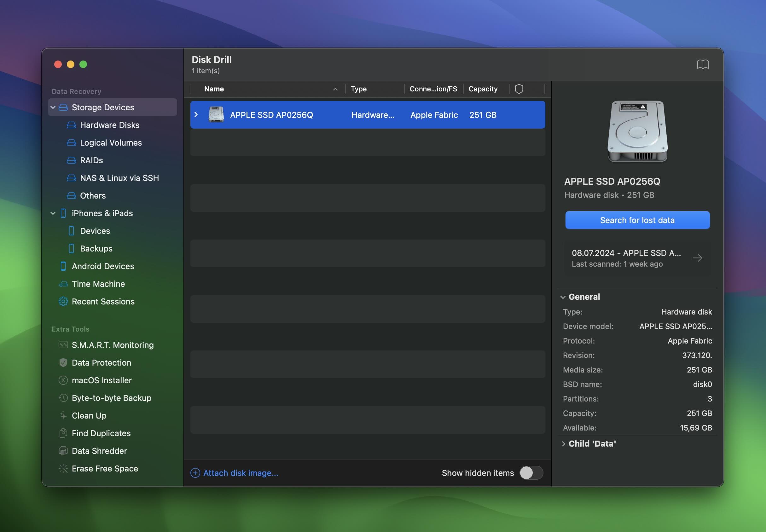Click the Byte-to-byte Backup clock icon

[x=63, y=398]
